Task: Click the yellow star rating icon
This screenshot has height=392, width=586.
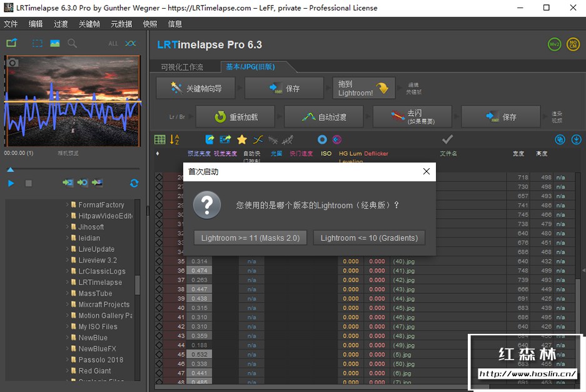Action: [x=242, y=140]
